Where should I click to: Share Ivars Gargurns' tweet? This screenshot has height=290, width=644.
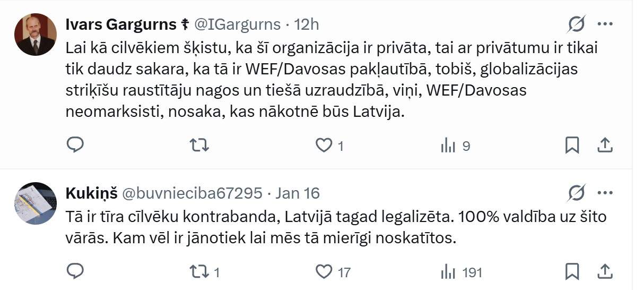click(605, 145)
